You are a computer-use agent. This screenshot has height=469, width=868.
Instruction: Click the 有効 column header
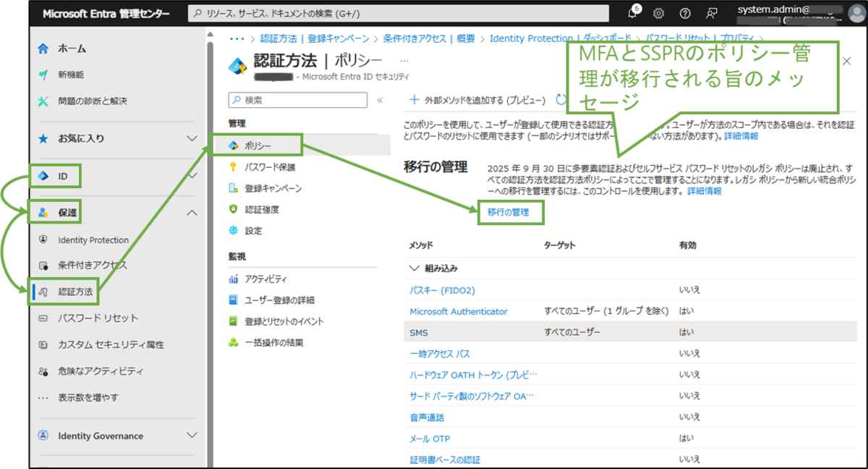[x=687, y=245]
